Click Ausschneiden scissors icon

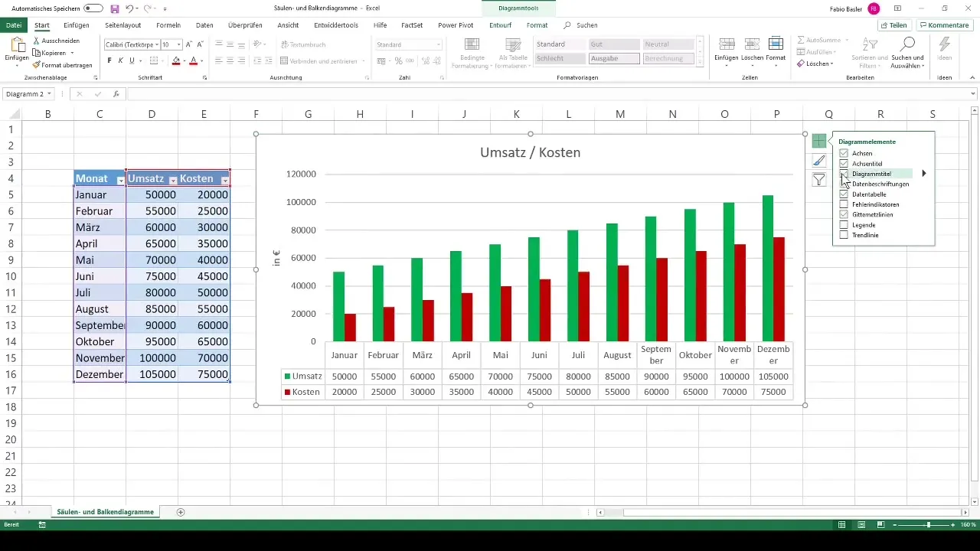click(37, 41)
